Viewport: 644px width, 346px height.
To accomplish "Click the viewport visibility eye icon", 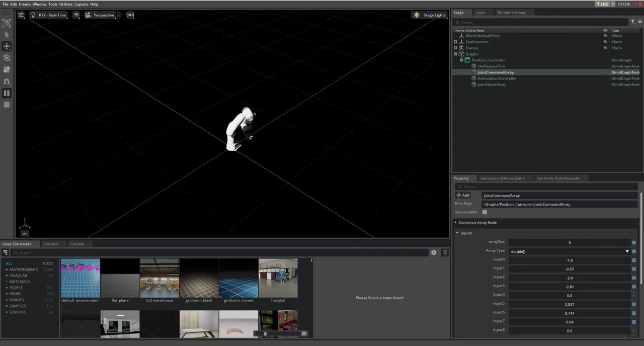I will (75, 15).
